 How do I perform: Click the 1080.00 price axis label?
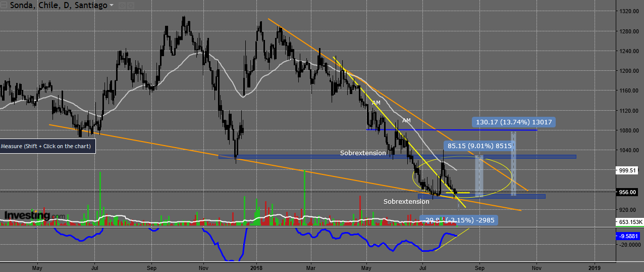click(x=629, y=130)
